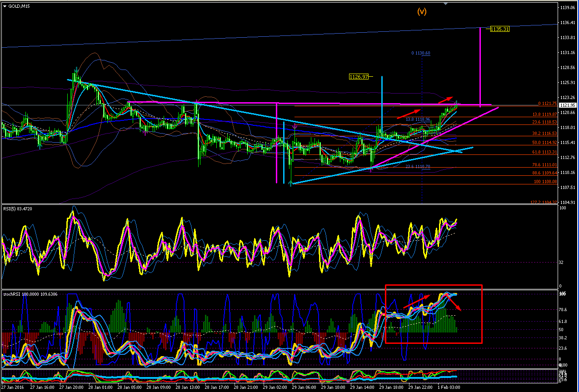Viewport: 579px width, 392px height.
Task: Click the 38.2 level on stochRSI scale
Action: click(x=564, y=338)
